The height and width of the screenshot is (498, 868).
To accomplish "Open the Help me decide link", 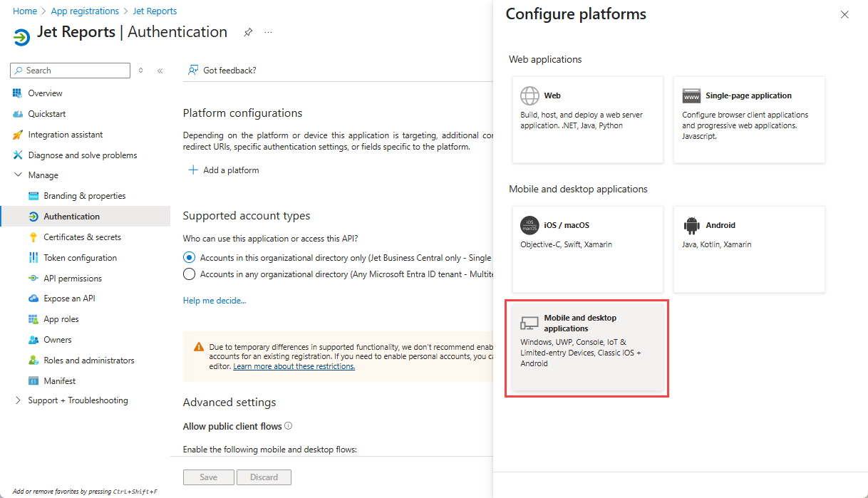I will coord(215,301).
